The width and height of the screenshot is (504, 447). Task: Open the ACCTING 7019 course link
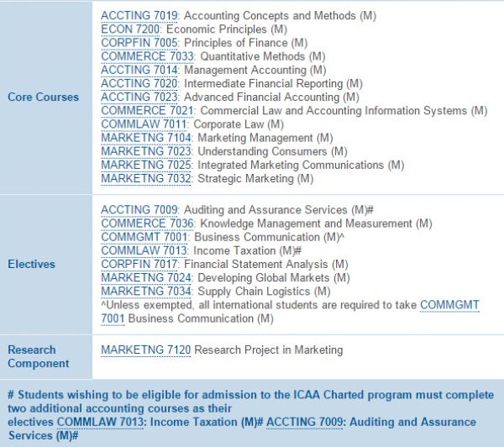pyautogui.click(x=139, y=16)
